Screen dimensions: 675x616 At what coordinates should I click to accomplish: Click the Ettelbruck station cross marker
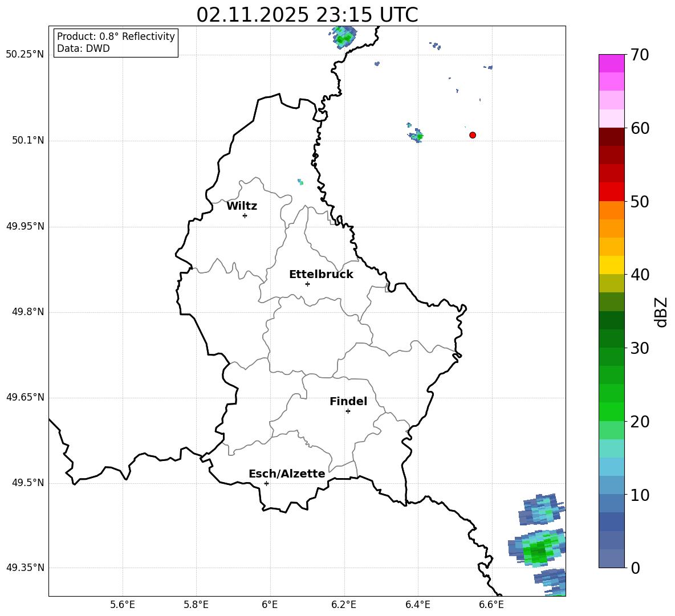pyautogui.click(x=307, y=284)
